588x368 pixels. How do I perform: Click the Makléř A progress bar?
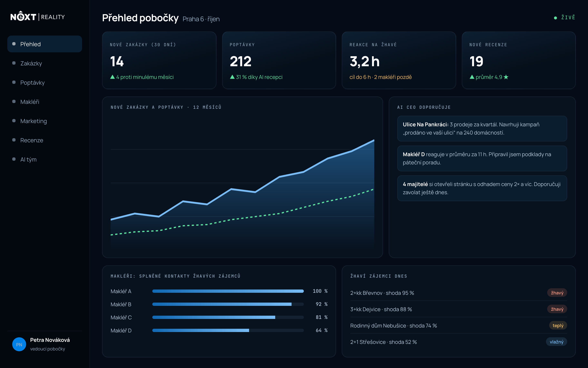(x=228, y=291)
